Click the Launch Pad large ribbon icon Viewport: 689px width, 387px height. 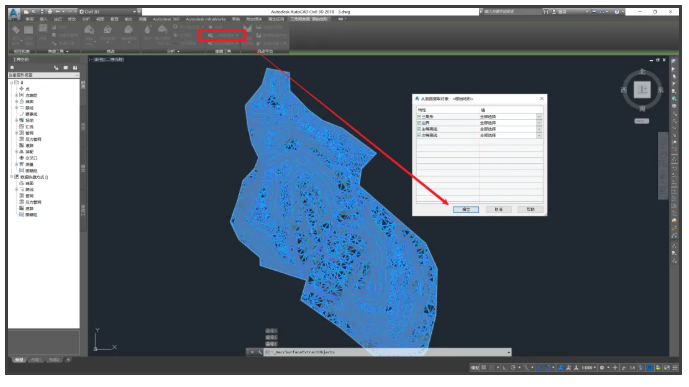(247, 29)
